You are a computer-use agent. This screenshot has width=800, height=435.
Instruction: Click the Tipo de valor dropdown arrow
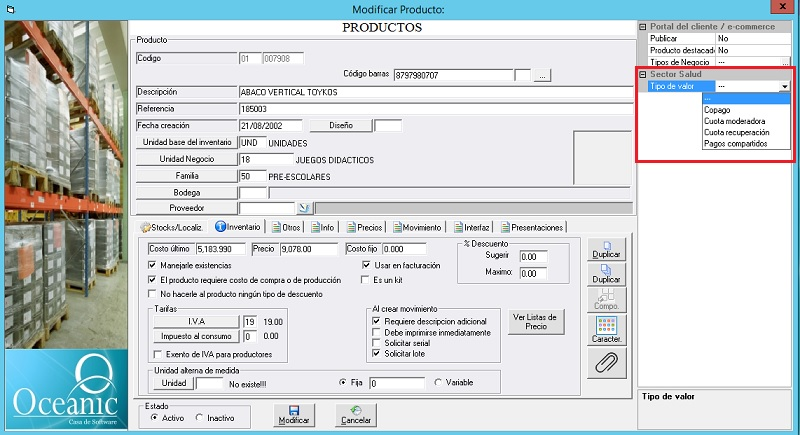pos(785,87)
